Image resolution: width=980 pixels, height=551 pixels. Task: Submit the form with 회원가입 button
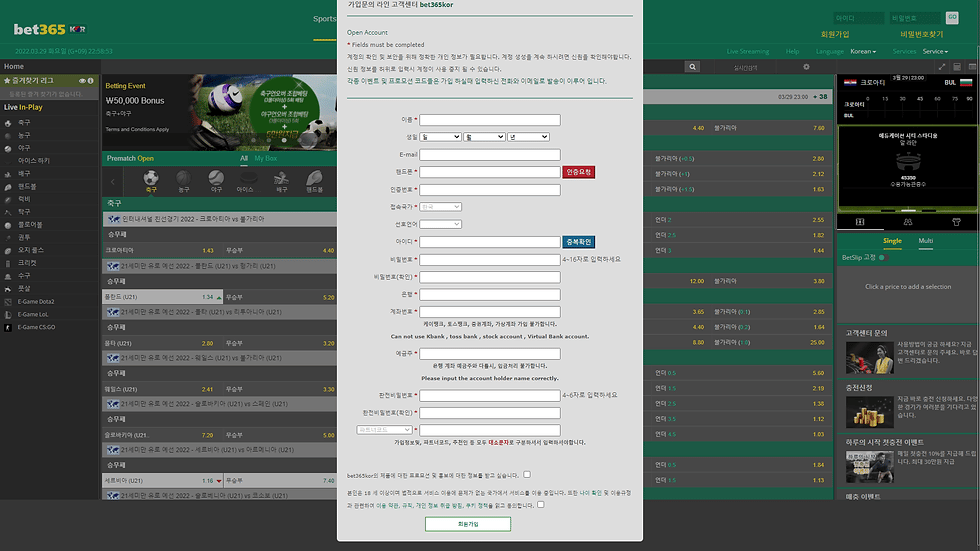point(468,524)
